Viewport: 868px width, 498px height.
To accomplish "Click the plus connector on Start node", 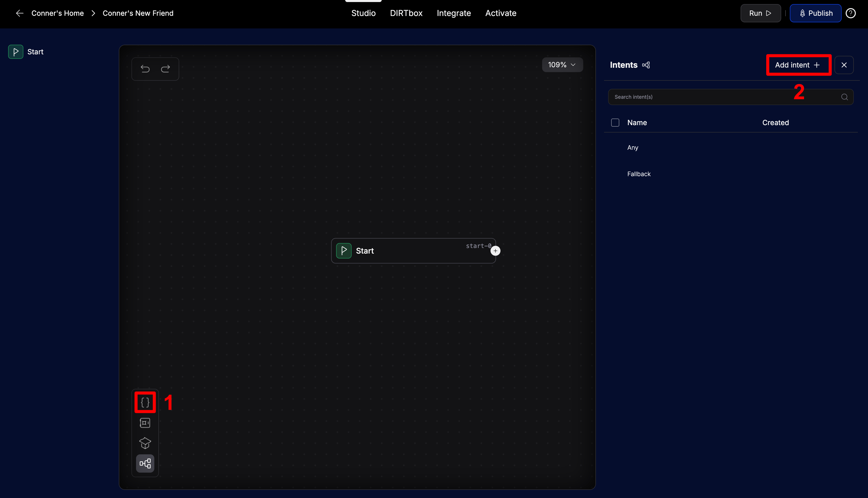I will tap(495, 251).
